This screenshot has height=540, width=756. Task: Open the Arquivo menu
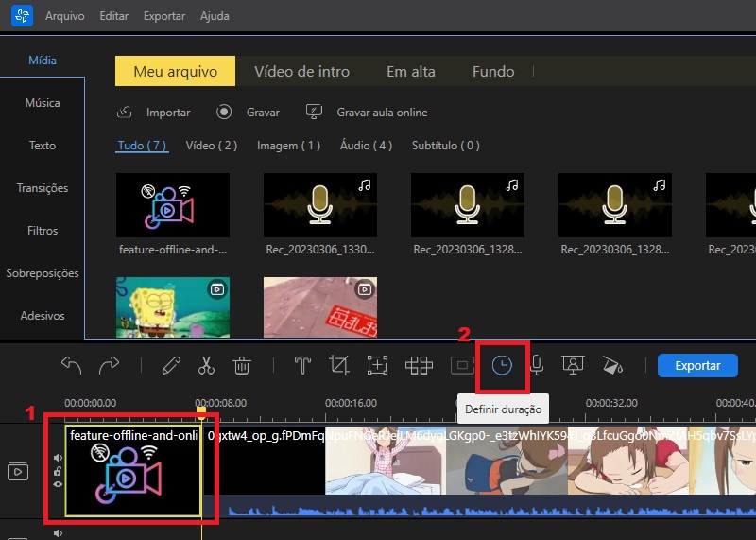pyautogui.click(x=64, y=16)
